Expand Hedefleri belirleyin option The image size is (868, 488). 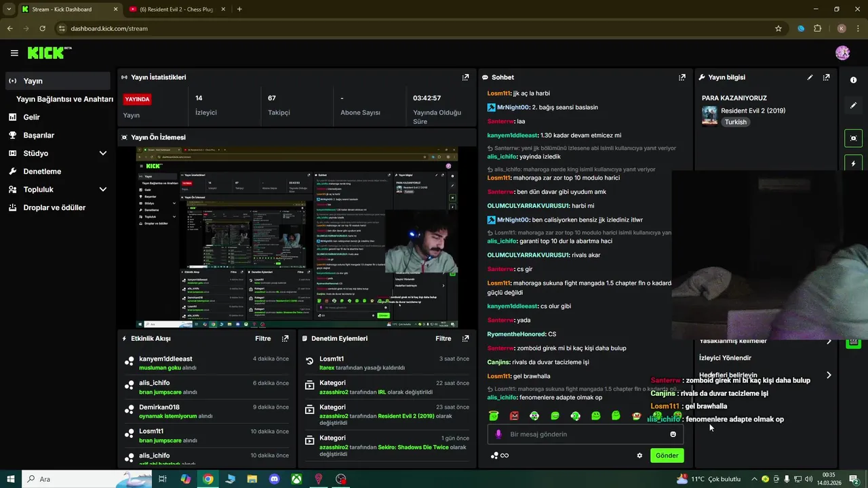click(829, 375)
